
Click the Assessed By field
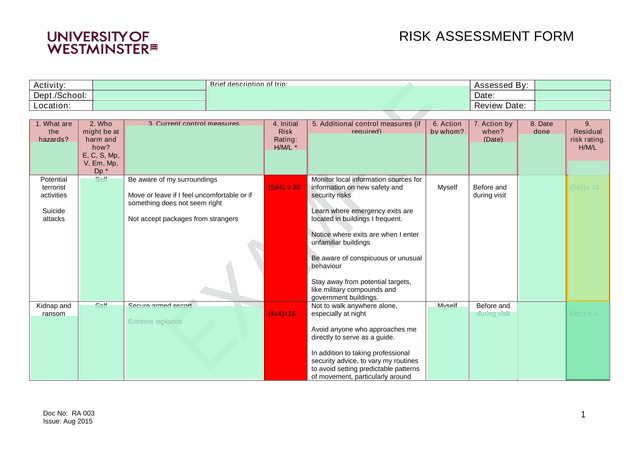[x=572, y=85]
